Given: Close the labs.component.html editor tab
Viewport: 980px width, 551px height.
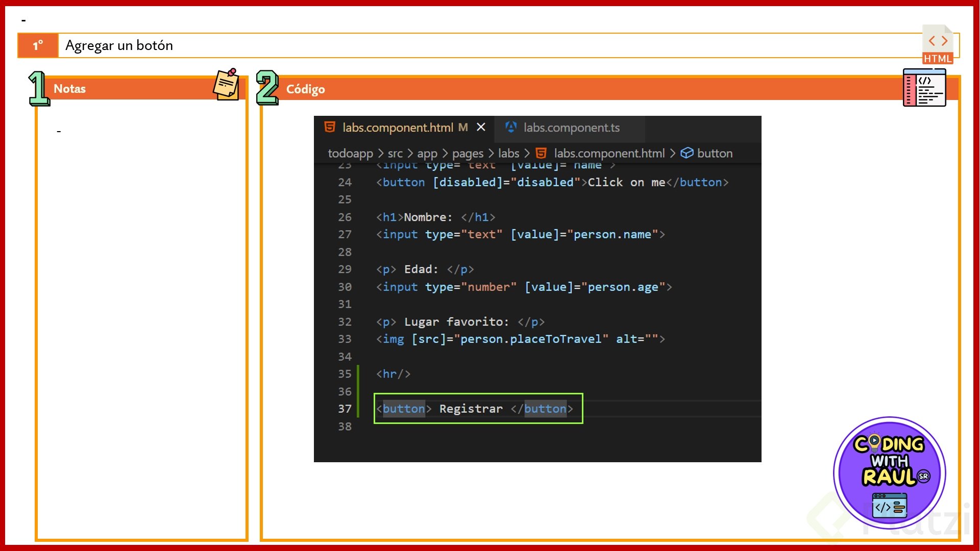Looking at the screenshot, I should (x=481, y=127).
